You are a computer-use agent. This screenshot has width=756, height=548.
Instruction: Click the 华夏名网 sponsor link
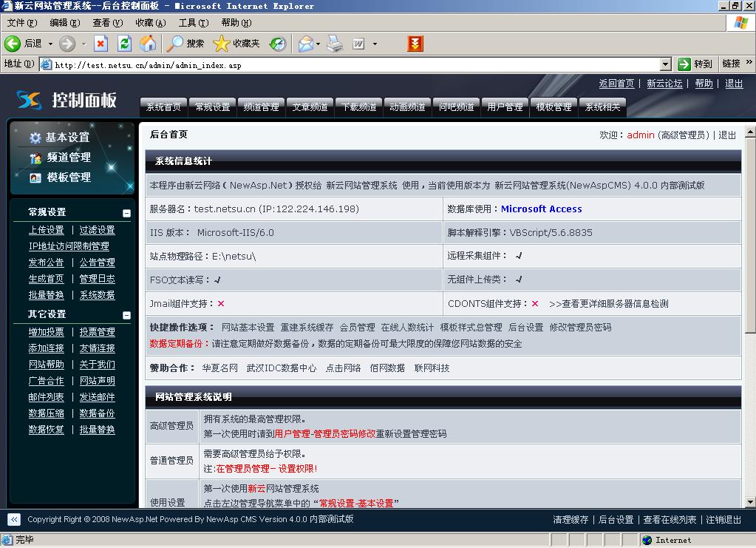tap(220, 368)
